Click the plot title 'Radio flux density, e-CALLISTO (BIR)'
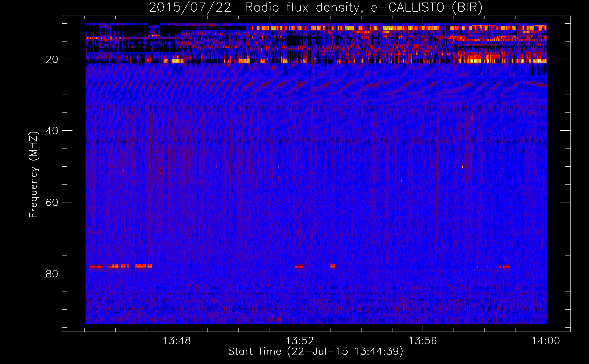Viewport: 589px width, 364px height. click(x=363, y=8)
